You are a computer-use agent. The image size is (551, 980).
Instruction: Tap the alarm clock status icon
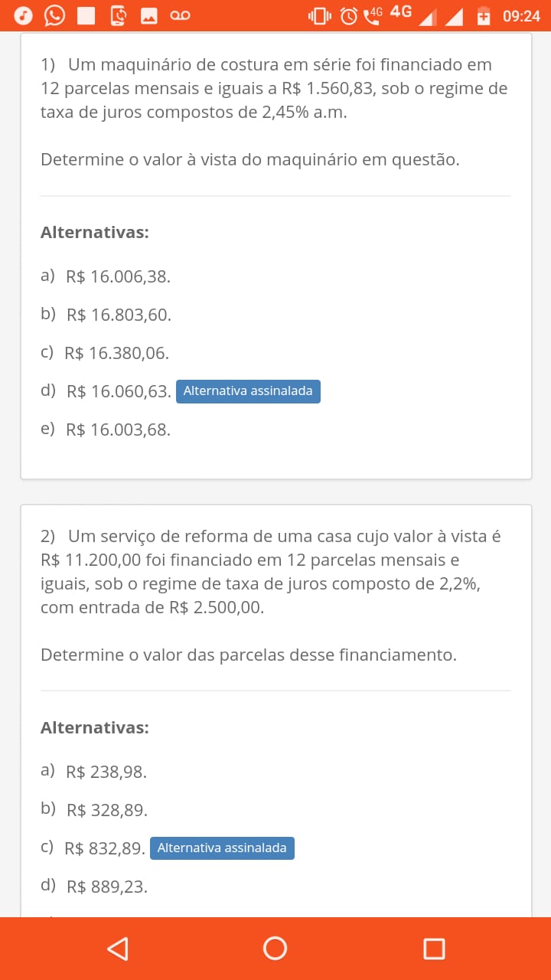[348, 15]
